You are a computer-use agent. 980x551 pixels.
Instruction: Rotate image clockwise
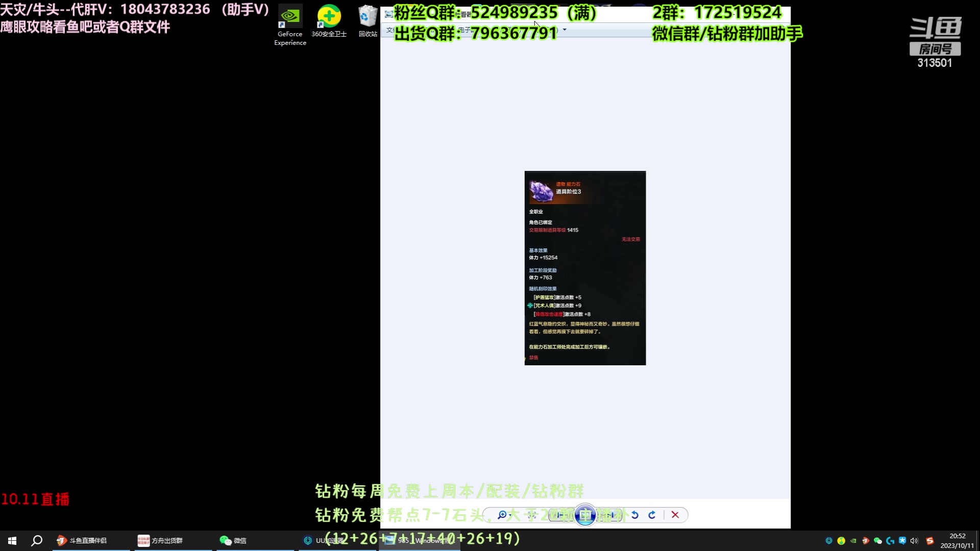652,515
